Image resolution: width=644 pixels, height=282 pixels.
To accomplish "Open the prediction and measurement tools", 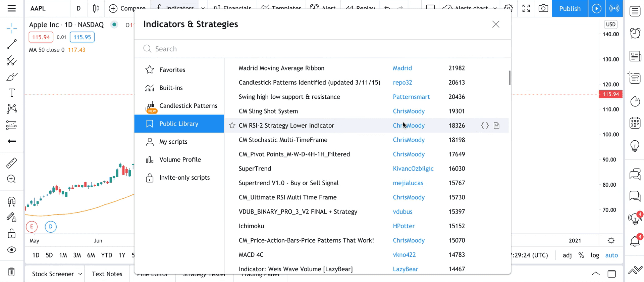I will [12, 125].
